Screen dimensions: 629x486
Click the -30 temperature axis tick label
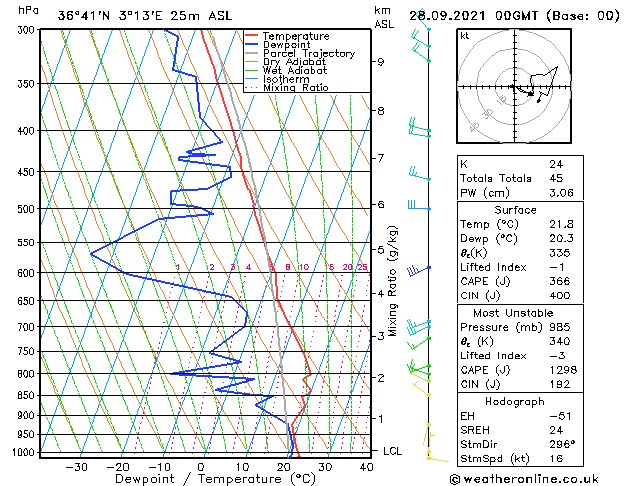tap(76, 467)
